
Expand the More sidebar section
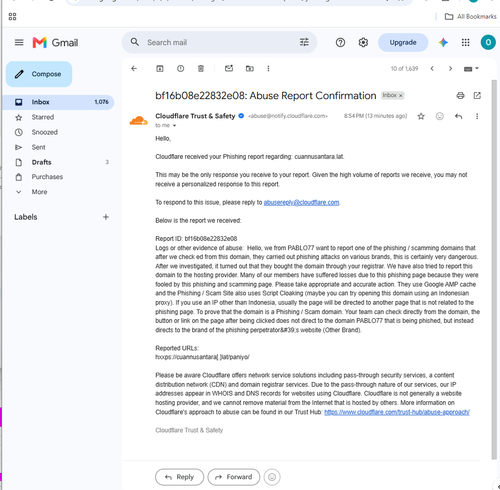[x=39, y=192]
